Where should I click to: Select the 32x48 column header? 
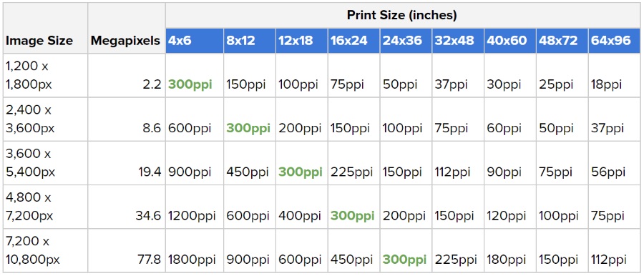[459, 41]
